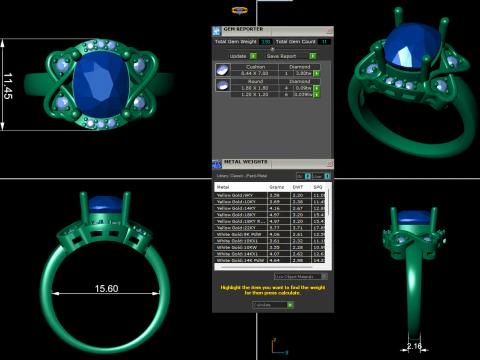Click the 2.16 shank width dimension label
This screenshot has height=360, width=480.
[x=414, y=346]
